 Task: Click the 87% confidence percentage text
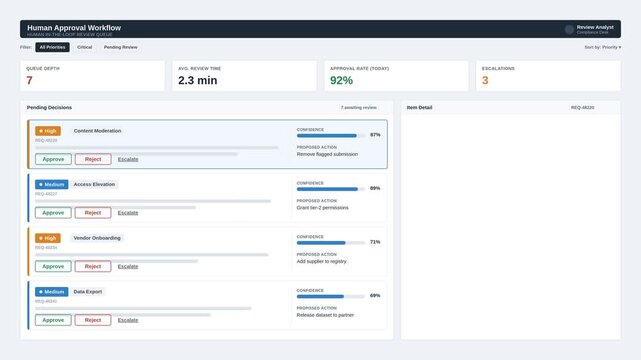[x=375, y=134]
